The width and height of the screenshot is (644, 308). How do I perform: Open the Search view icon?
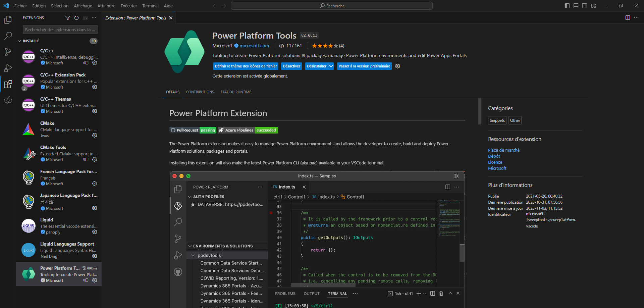pyautogui.click(x=8, y=36)
